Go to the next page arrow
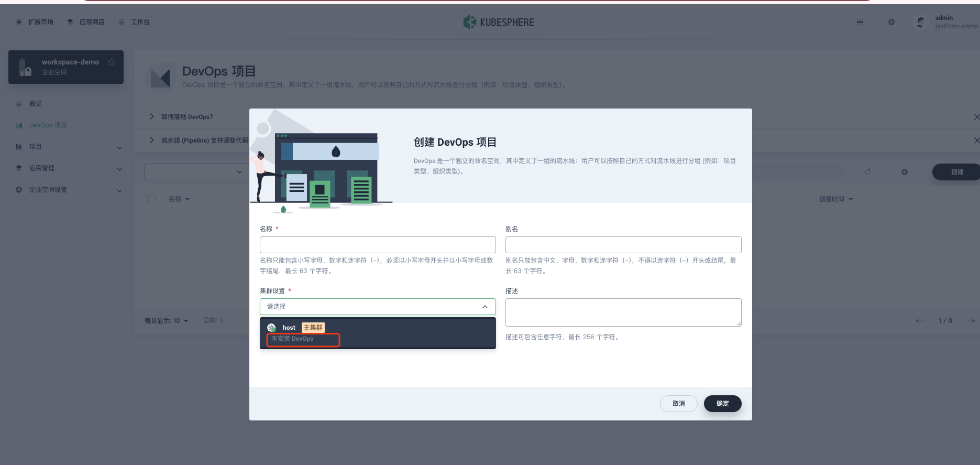 971,320
